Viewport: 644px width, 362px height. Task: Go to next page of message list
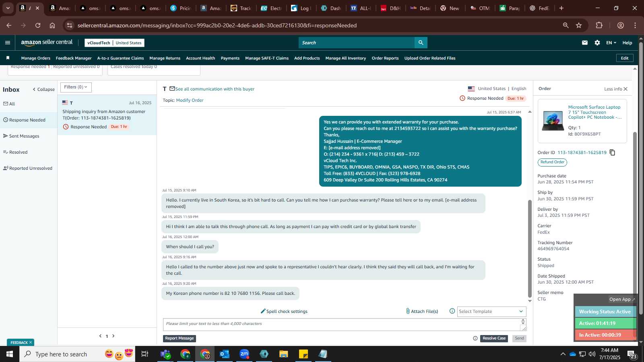point(114,336)
